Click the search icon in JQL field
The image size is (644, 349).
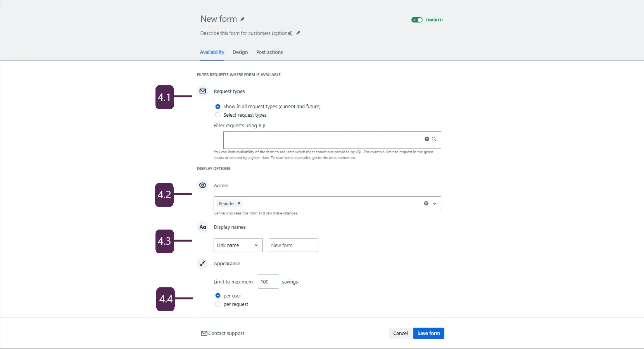(434, 139)
